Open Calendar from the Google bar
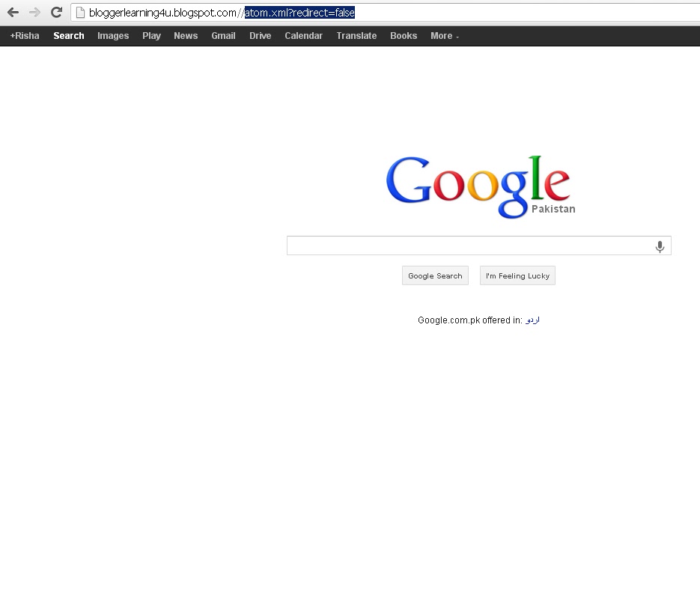The image size is (700, 616). pyautogui.click(x=303, y=36)
